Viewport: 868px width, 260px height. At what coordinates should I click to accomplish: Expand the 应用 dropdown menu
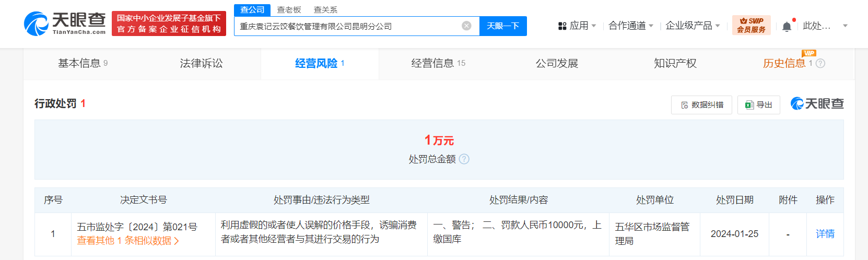click(x=577, y=26)
